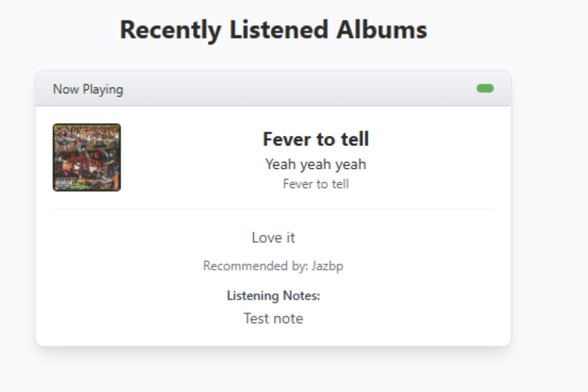
Task: Click the Parental Advisory label on album cover
Action: [x=65, y=182]
